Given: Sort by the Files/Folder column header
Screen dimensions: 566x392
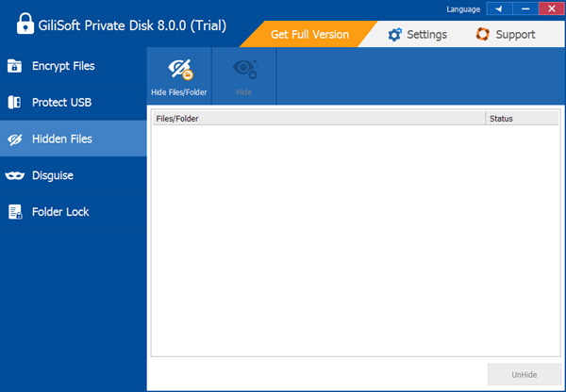Looking at the screenshot, I should [x=319, y=119].
